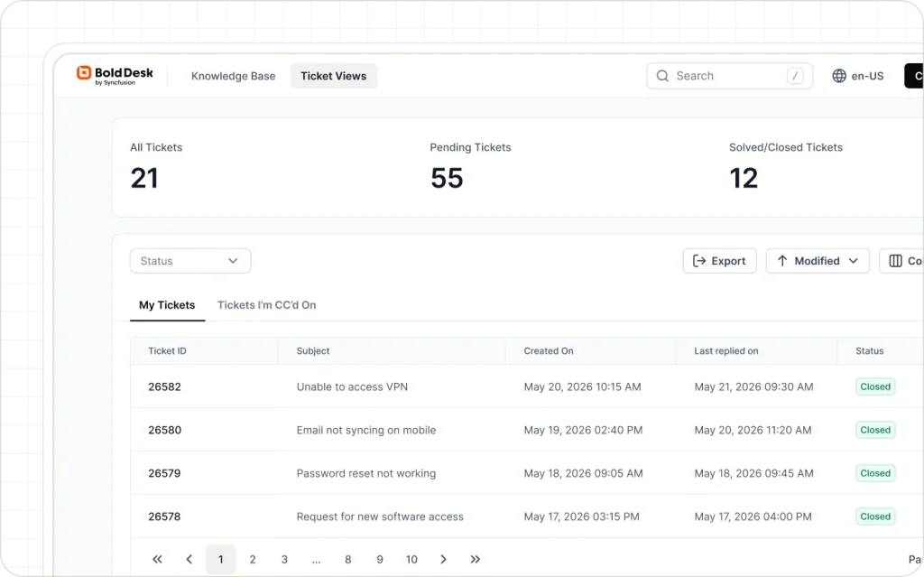Image resolution: width=924 pixels, height=577 pixels.
Task: Click the ascending sort arrow beside Modified
Action: 782,261
